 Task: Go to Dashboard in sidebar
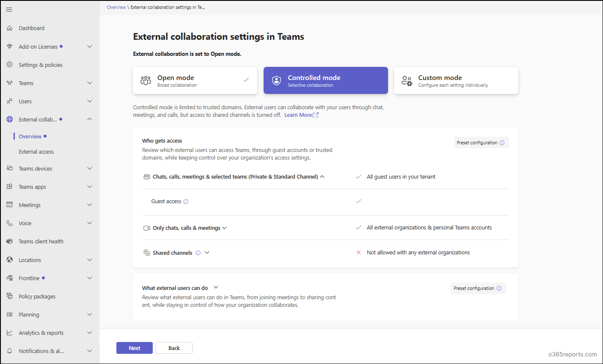point(32,28)
